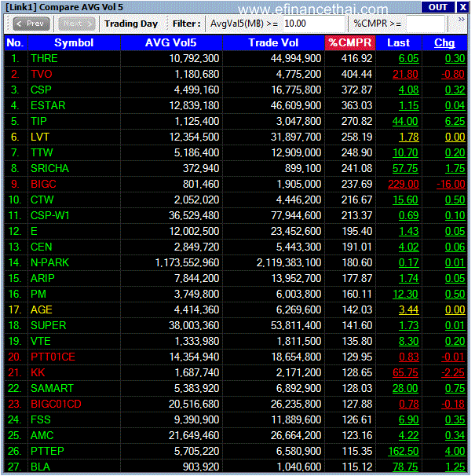Sort by the Trade Vol column header
Image resolution: width=475 pixels, height=476 pixels.
[x=273, y=42]
